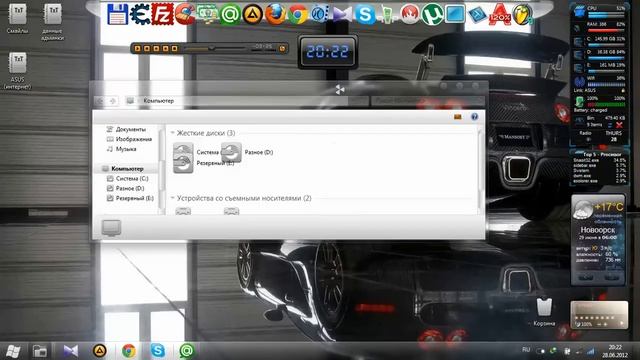640x360 pixels.
Task: Launch Alcohol 120% from the top dock
Action: pos(500,15)
